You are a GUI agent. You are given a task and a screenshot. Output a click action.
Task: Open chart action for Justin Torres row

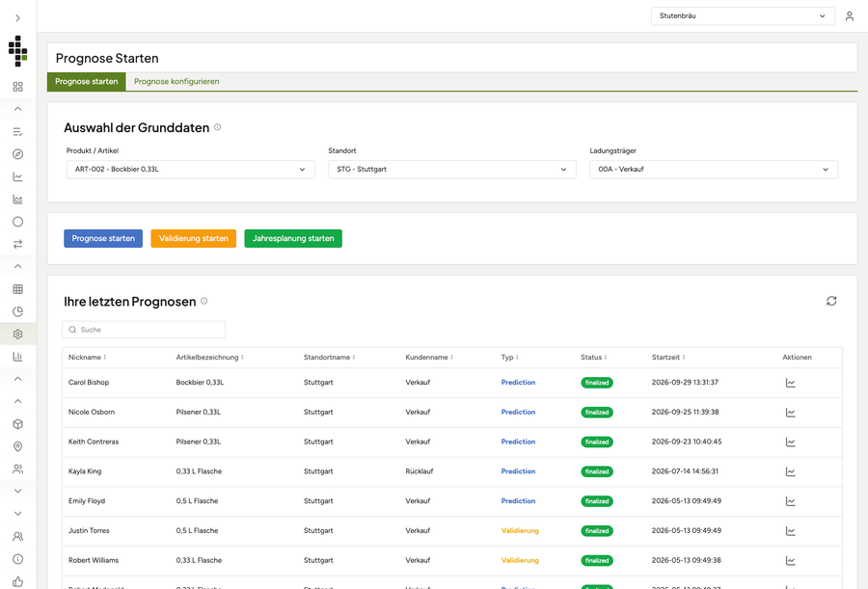click(791, 531)
